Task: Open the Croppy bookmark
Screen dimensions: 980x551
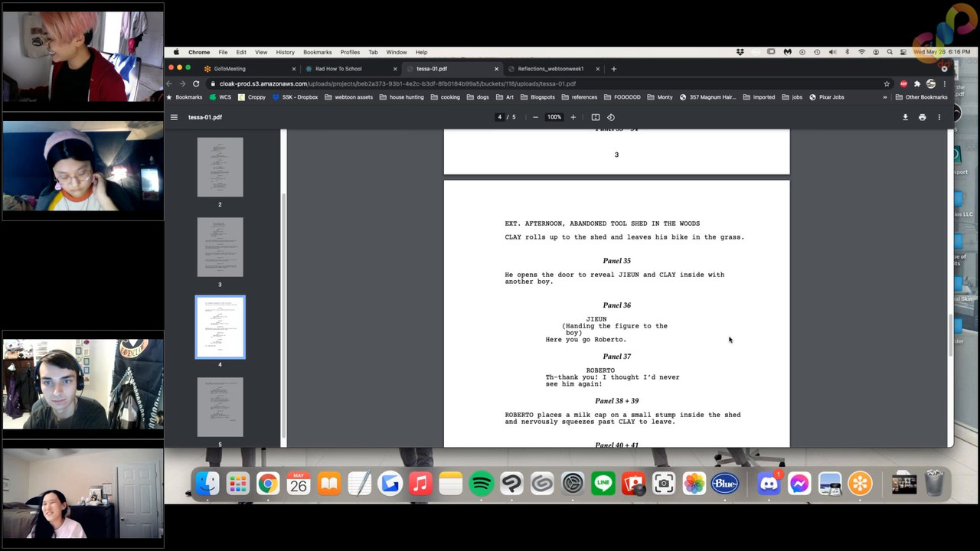Action: coord(252,97)
